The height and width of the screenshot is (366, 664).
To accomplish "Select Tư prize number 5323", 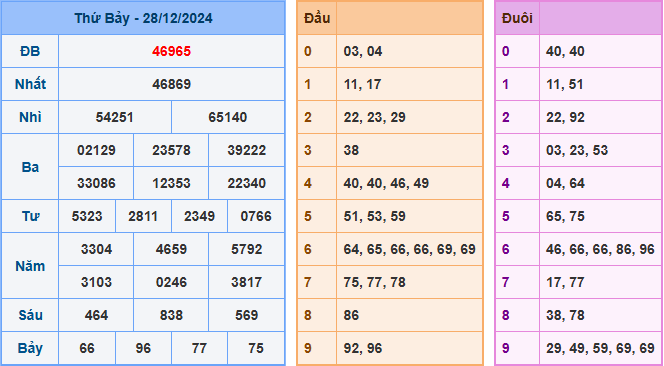I will pos(87,216).
